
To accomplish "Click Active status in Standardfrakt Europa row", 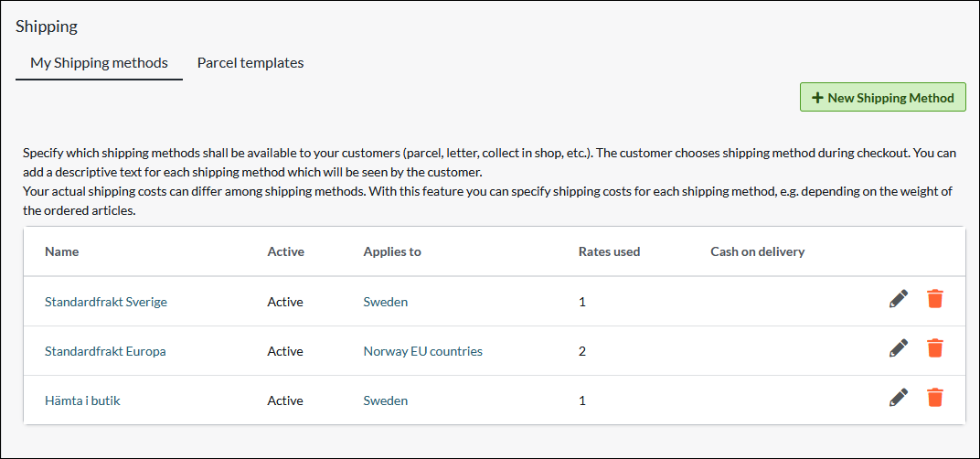I will pyautogui.click(x=285, y=351).
